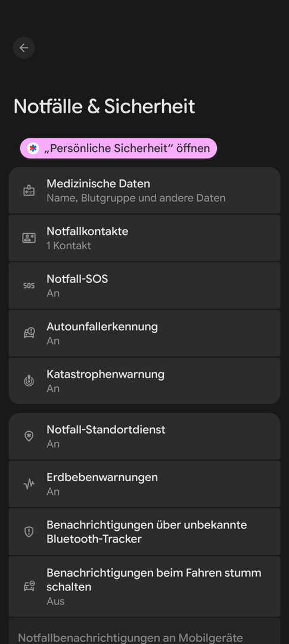This screenshot has width=289, height=644.
Task: Click the crisis alert target icon
Action: coord(29,380)
